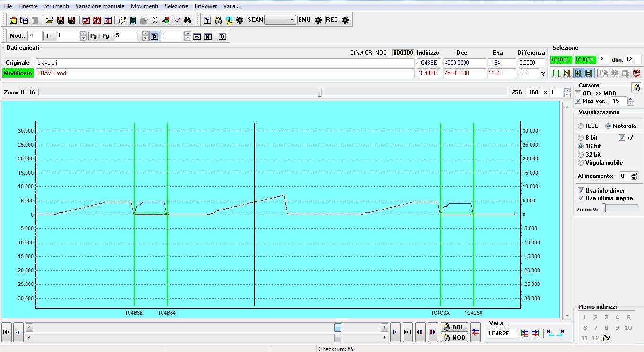Increase the Max var. value with up arrow
This screenshot has width=644, height=352.
[630, 99]
